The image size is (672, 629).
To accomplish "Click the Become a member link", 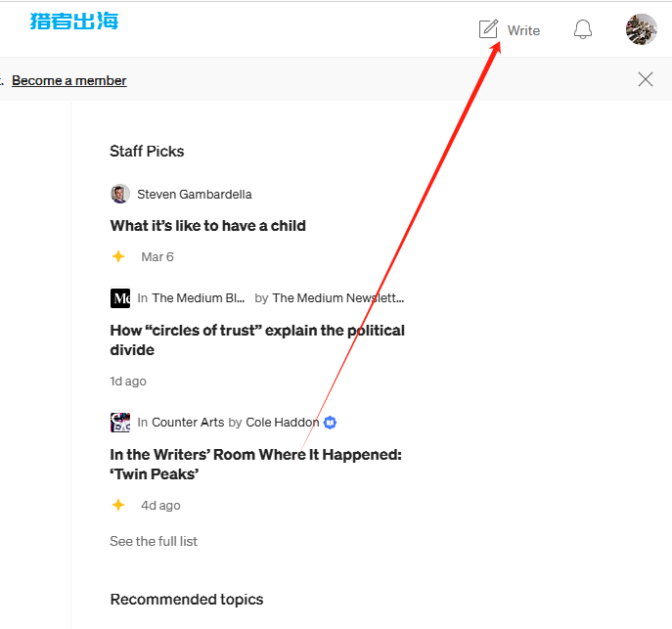I will 69,80.
